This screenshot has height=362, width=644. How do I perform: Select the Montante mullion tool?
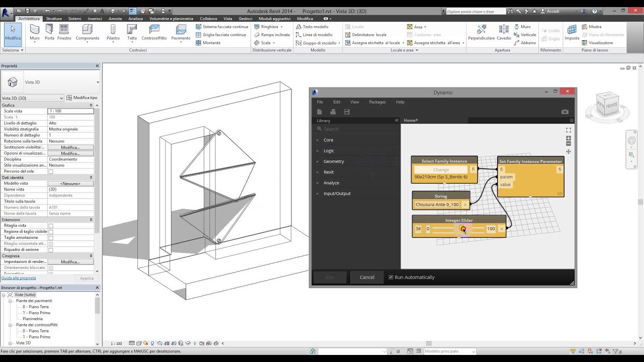[208, 43]
